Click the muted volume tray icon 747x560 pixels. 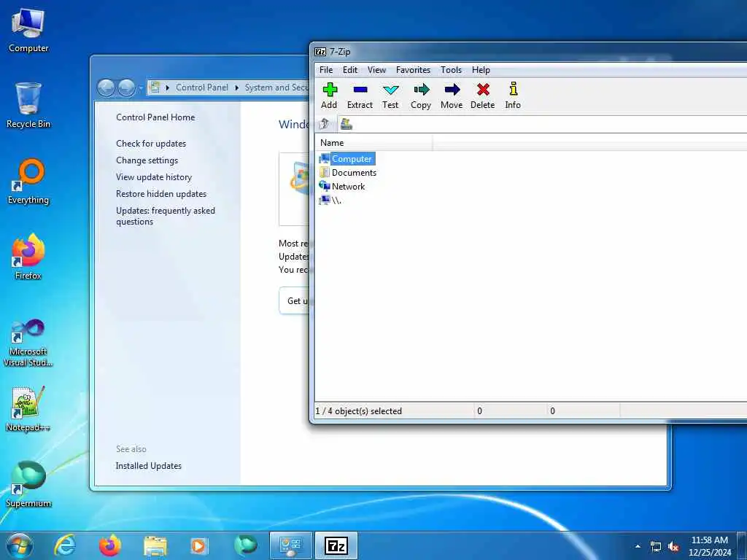[x=673, y=547]
